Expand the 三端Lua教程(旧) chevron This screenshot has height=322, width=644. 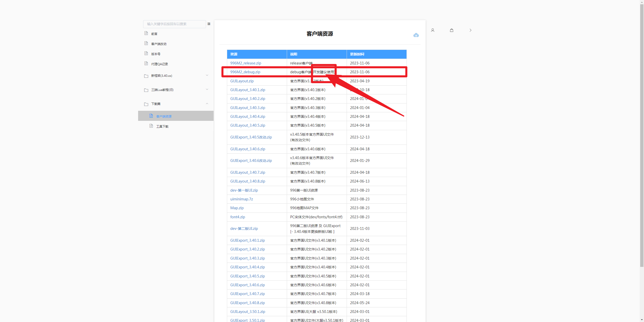pos(207,89)
